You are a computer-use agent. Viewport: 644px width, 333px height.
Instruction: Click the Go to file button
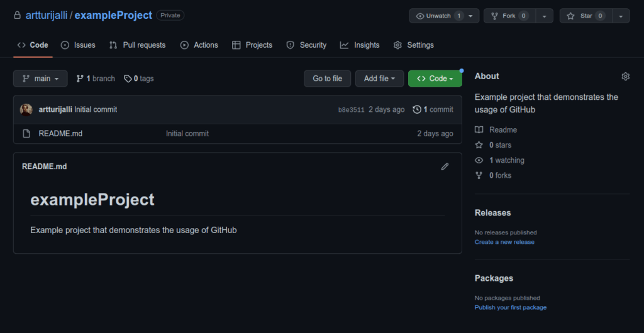(327, 79)
